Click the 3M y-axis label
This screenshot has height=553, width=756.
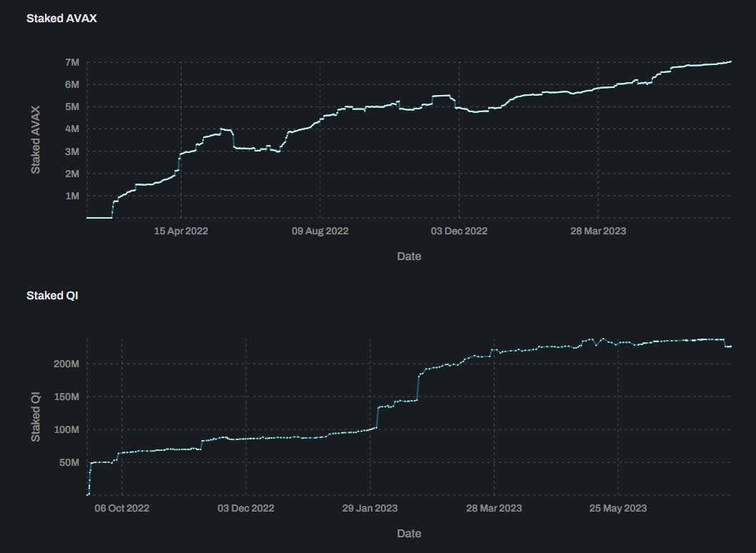pos(72,151)
